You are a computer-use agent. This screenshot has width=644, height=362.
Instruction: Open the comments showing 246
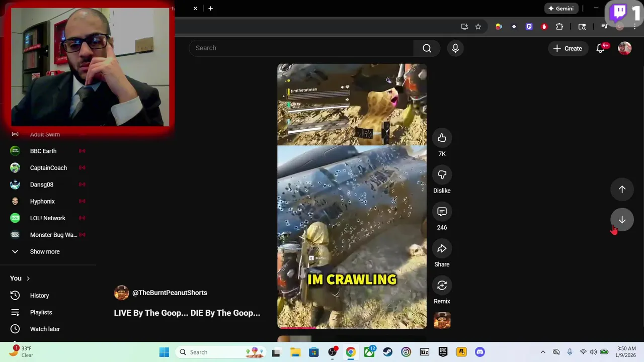(x=442, y=212)
